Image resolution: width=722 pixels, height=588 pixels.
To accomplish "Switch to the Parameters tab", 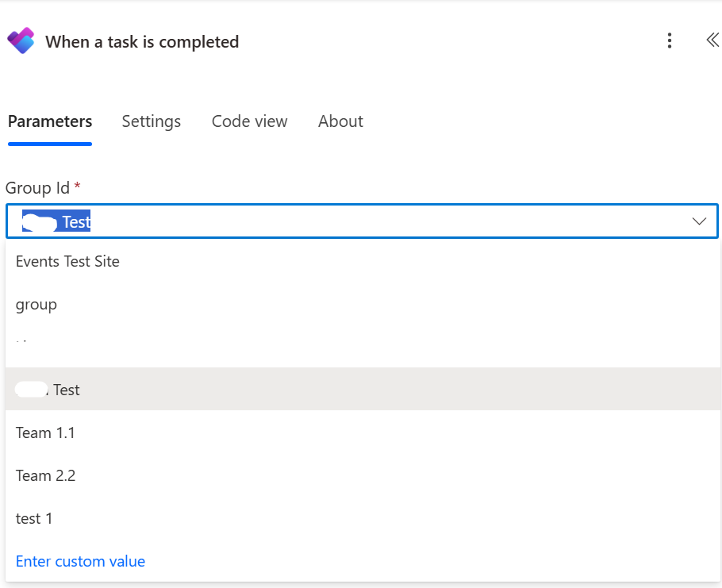I will tap(50, 121).
